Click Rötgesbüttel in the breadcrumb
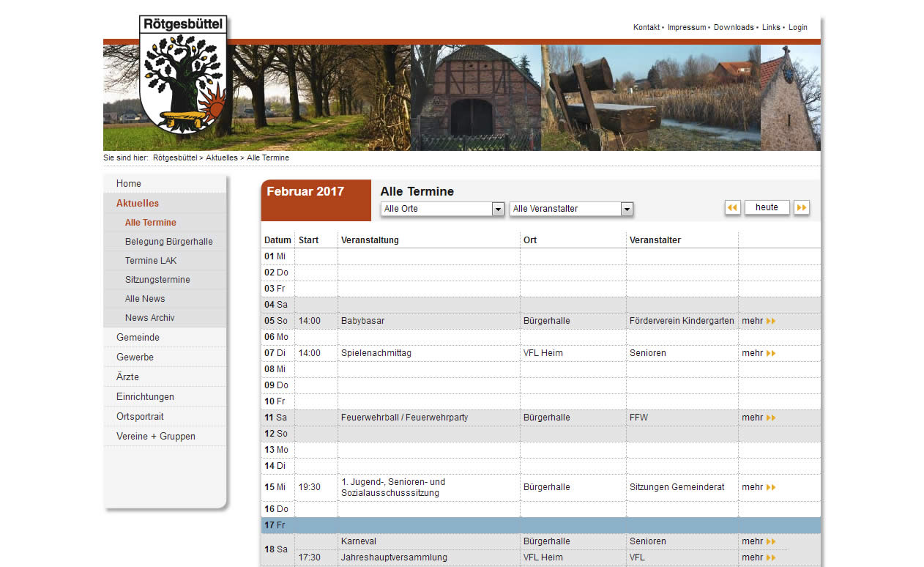924x567 pixels. pos(175,157)
